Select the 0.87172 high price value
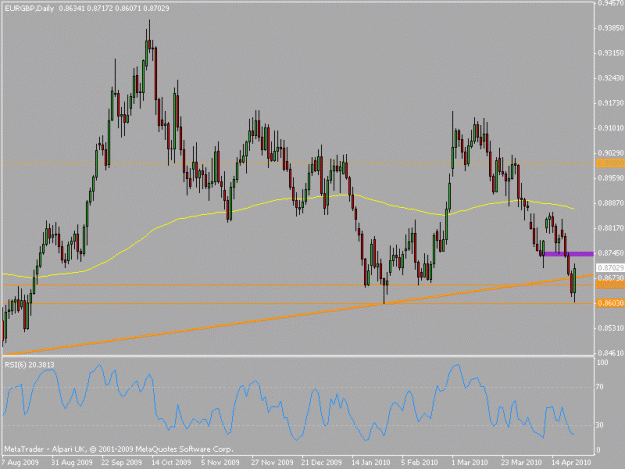625x469 pixels. pos(100,8)
